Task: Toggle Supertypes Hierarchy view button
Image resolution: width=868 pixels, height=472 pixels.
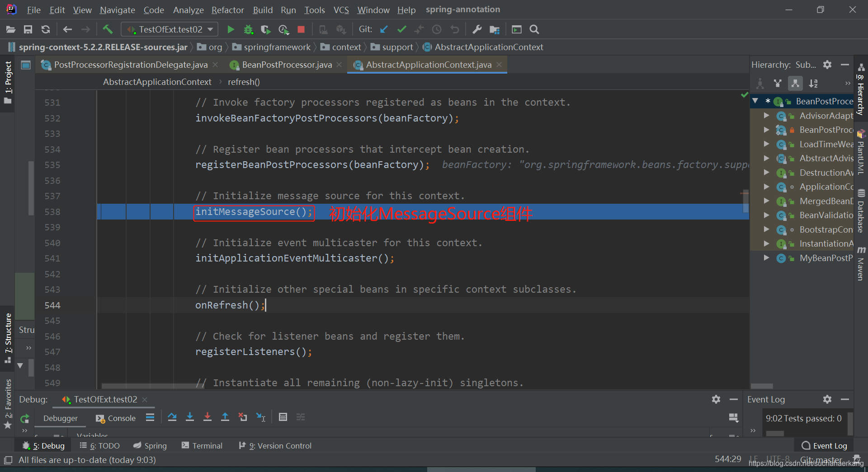Action: (778, 83)
